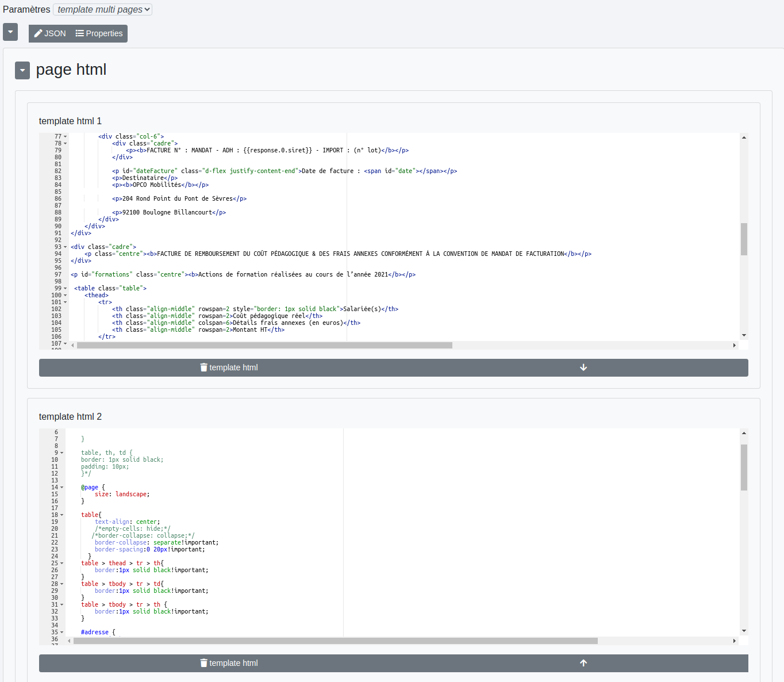Click the scroll-left arrow in template html 2 editor
Image resolution: width=784 pixels, height=682 pixels.
click(x=70, y=641)
